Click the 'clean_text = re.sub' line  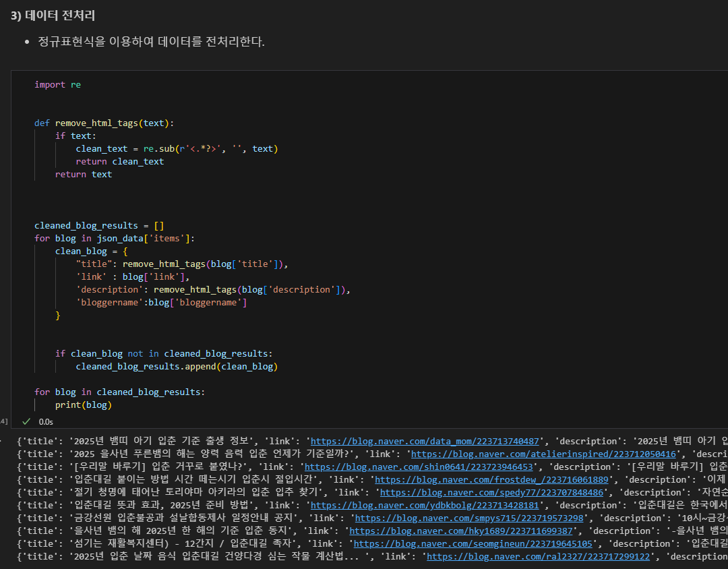177,148
